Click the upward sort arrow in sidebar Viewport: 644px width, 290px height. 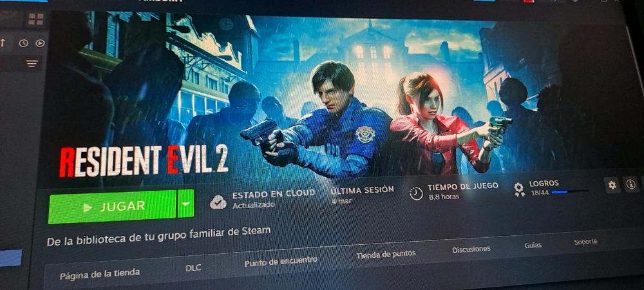pyautogui.click(x=3, y=43)
